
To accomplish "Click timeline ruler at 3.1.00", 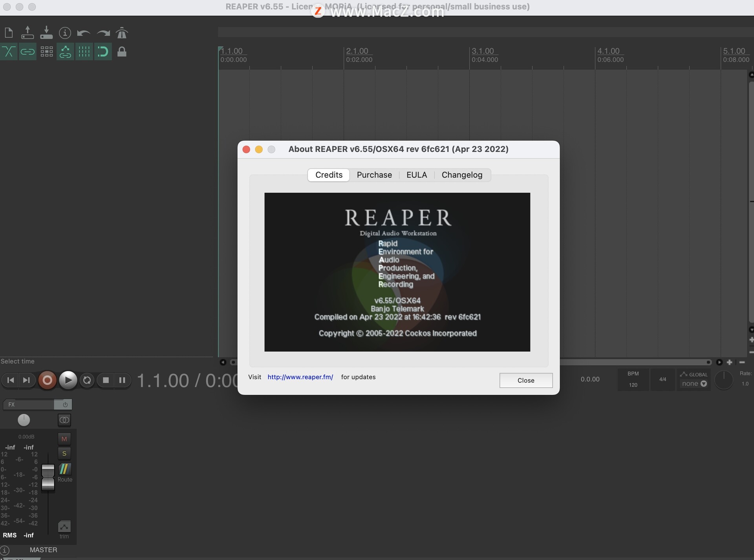I will coord(483,51).
